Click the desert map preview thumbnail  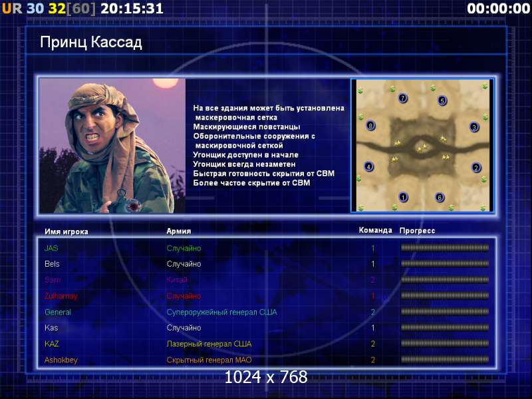point(422,145)
